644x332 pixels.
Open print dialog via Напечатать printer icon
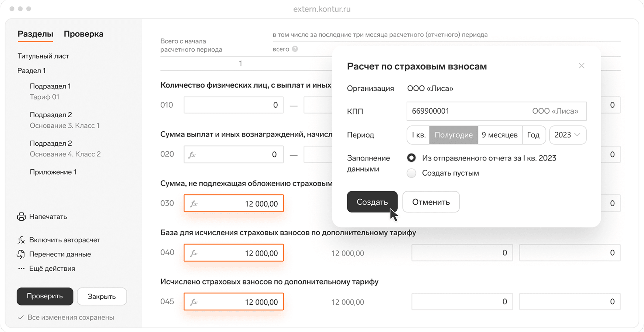point(21,217)
